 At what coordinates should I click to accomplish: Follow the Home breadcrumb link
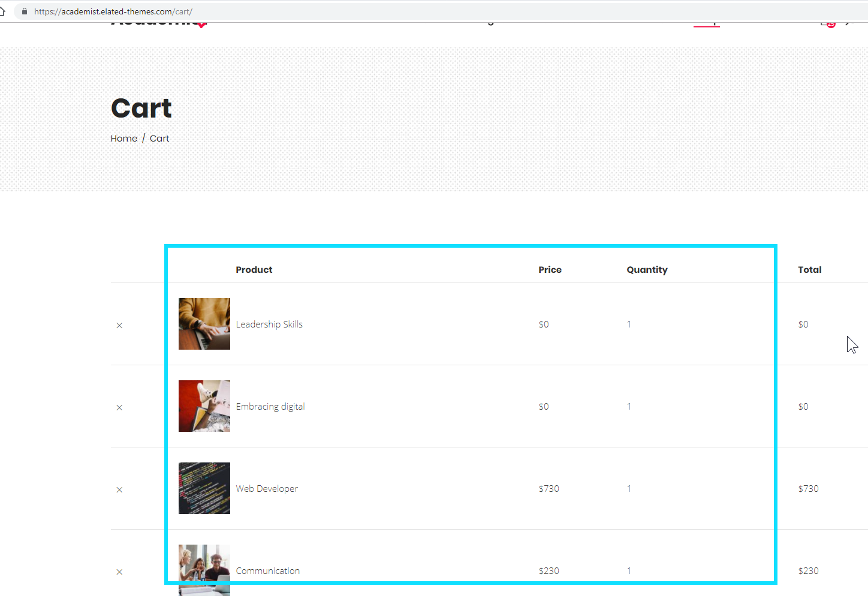point(124,139)
